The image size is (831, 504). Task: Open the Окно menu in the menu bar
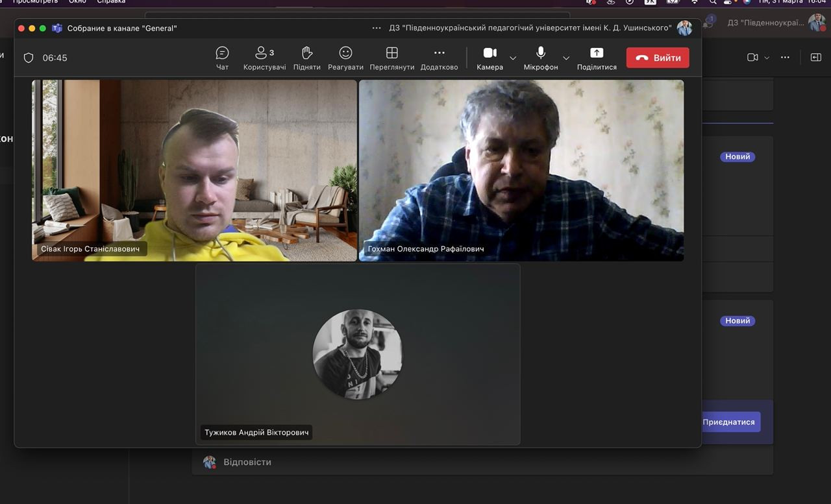pos(77,2)
